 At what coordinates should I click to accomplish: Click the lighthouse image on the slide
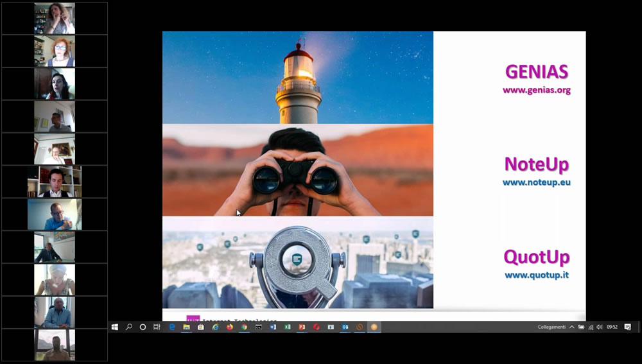coord(298,78)
